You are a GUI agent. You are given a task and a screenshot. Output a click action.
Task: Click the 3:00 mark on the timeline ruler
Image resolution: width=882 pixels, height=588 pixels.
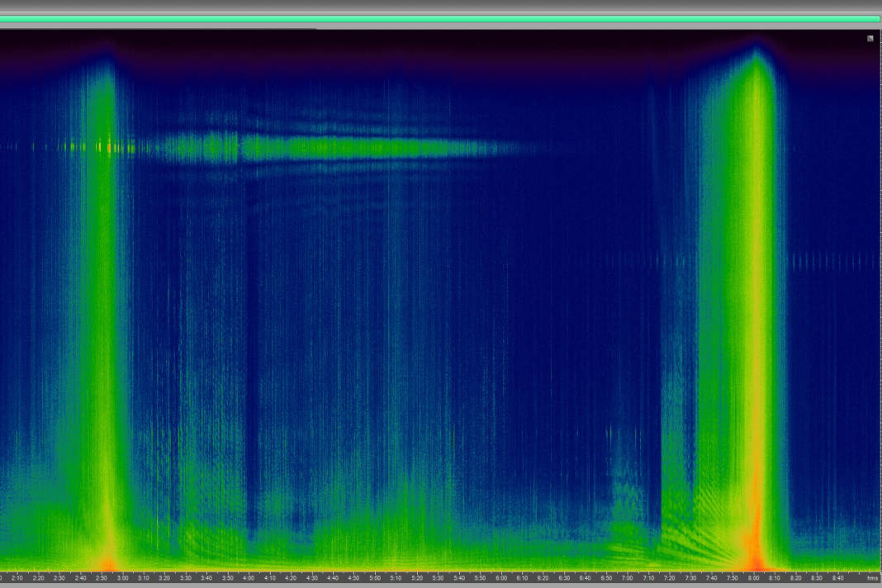click(x=122, y=577)
